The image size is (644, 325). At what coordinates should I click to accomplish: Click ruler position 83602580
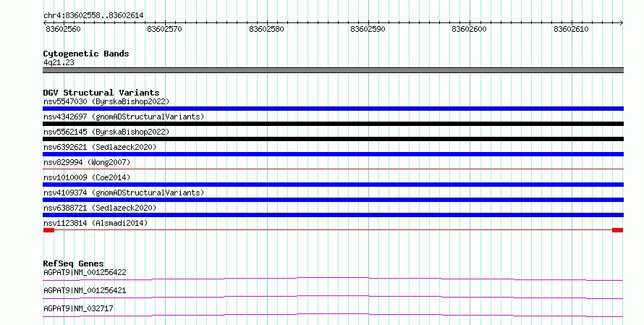click(x=266, y=29)
